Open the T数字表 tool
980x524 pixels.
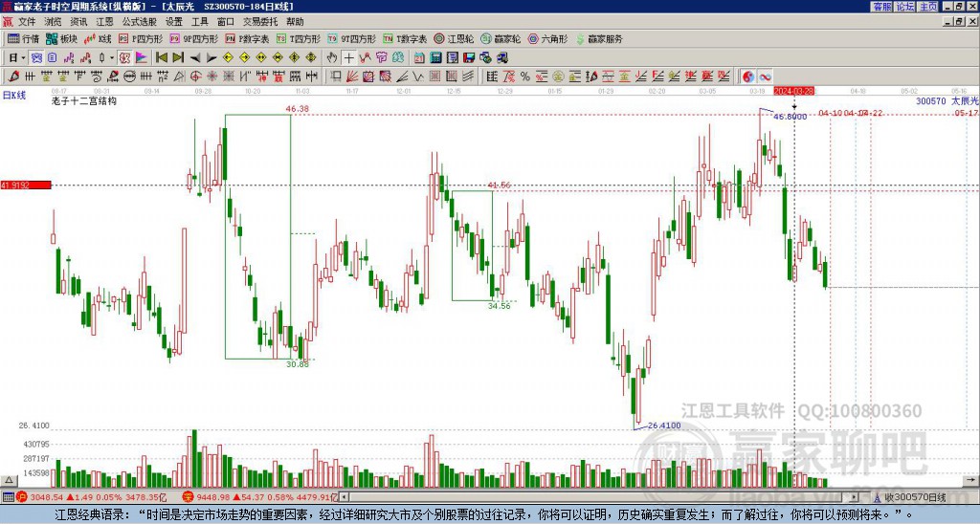click(x=405, y=38)
